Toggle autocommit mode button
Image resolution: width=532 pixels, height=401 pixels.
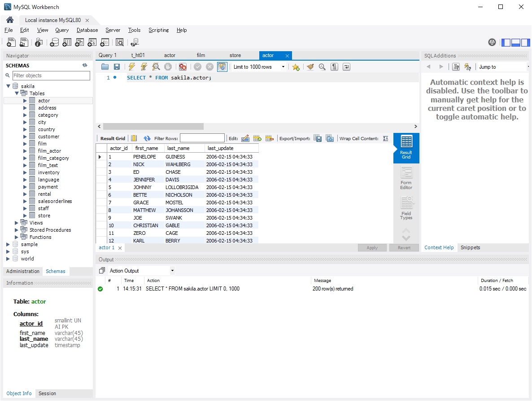tap(222, 67)
